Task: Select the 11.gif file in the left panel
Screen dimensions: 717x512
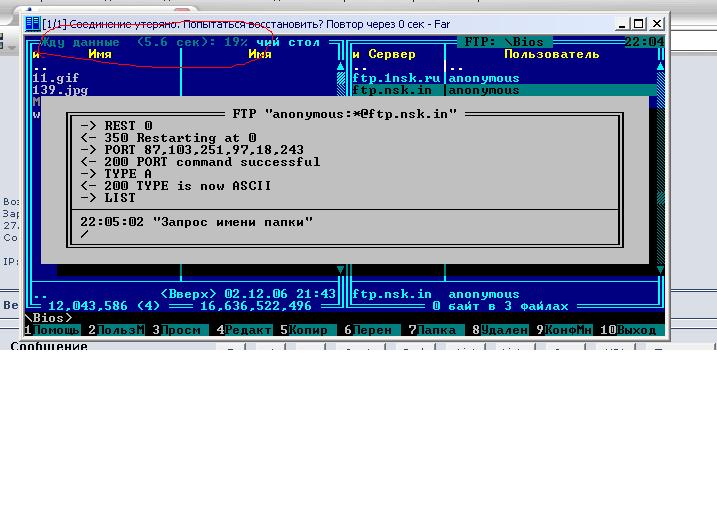Action: click(56, 77)
